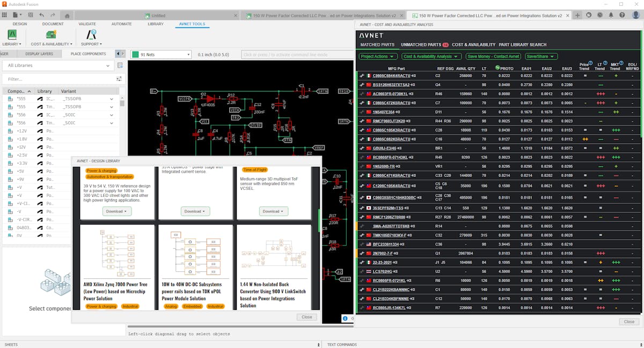Open the 91 Nets combo box
Screen dimensions: 644x348
coord(161,55)
